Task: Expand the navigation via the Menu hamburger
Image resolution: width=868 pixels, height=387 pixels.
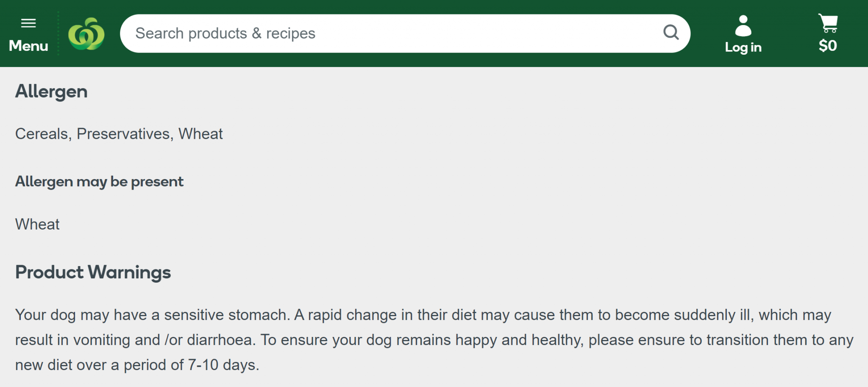Action: pyautogui.click(x=29, y=23)
